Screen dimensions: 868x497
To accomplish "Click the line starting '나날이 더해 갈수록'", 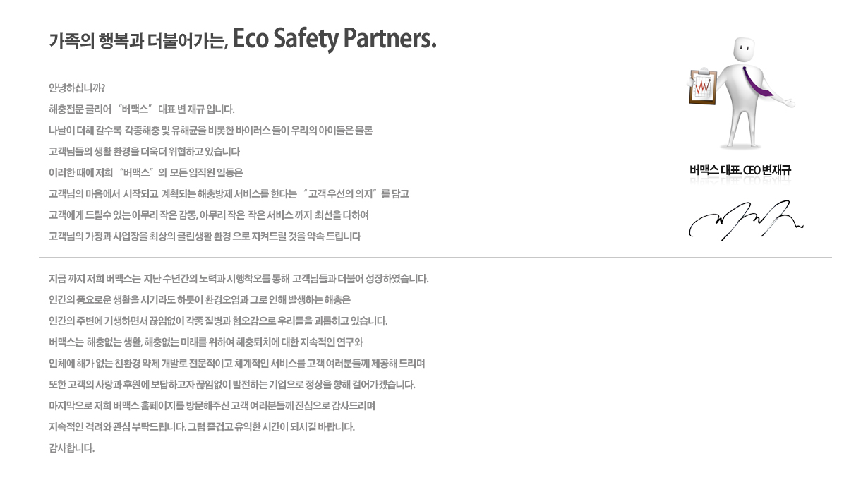I will pos(210,131).
